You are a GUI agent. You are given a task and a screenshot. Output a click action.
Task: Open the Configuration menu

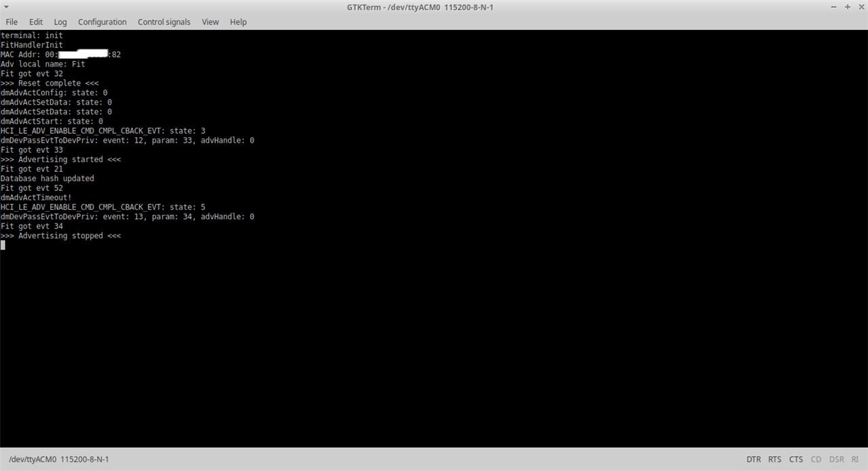(102, 22)
